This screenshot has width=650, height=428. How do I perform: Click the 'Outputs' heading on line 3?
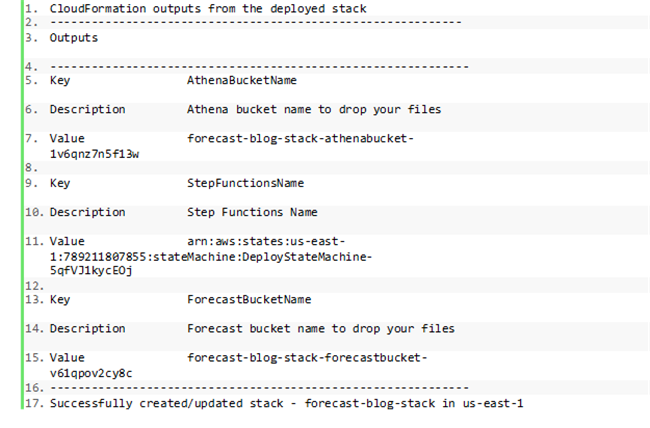(x=74, y=38)
